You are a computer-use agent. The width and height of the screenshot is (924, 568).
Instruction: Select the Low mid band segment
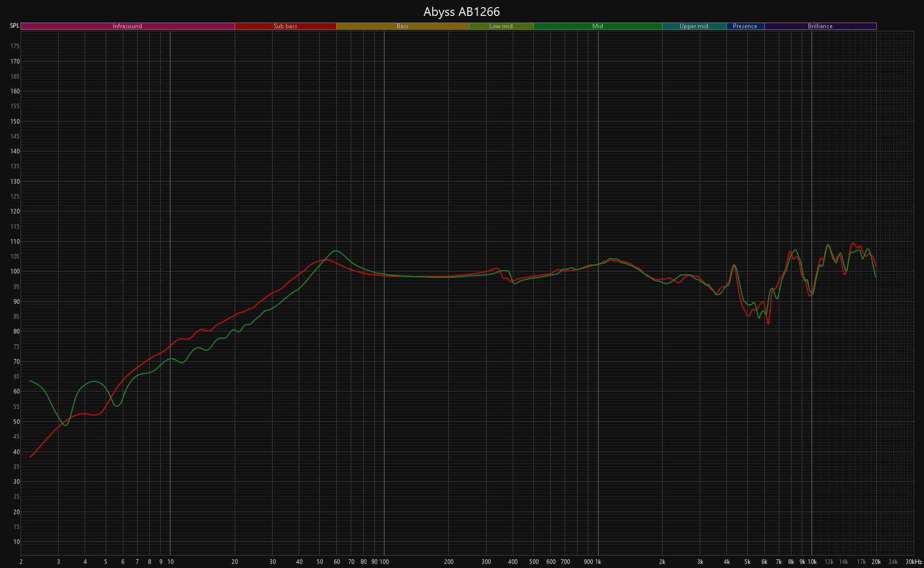(501, 26)
